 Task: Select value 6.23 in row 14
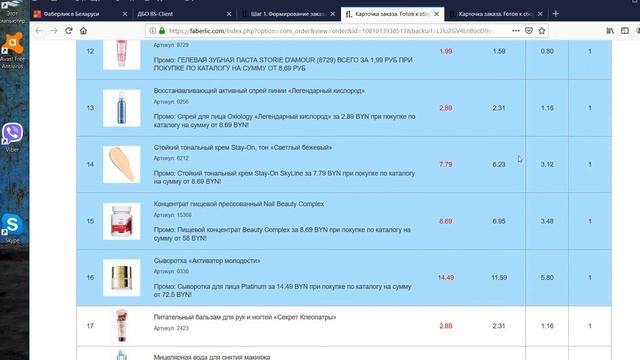[499, 164]
